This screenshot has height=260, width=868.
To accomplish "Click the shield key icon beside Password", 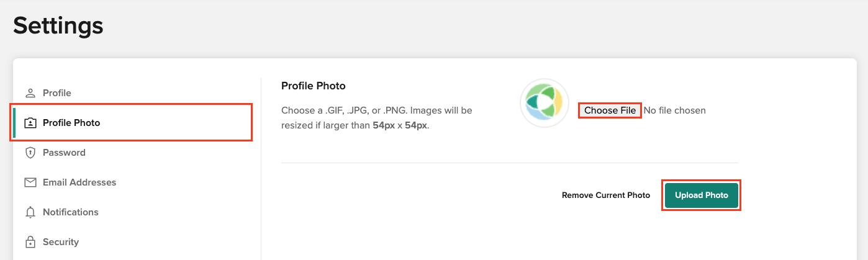I will point(30,153).
